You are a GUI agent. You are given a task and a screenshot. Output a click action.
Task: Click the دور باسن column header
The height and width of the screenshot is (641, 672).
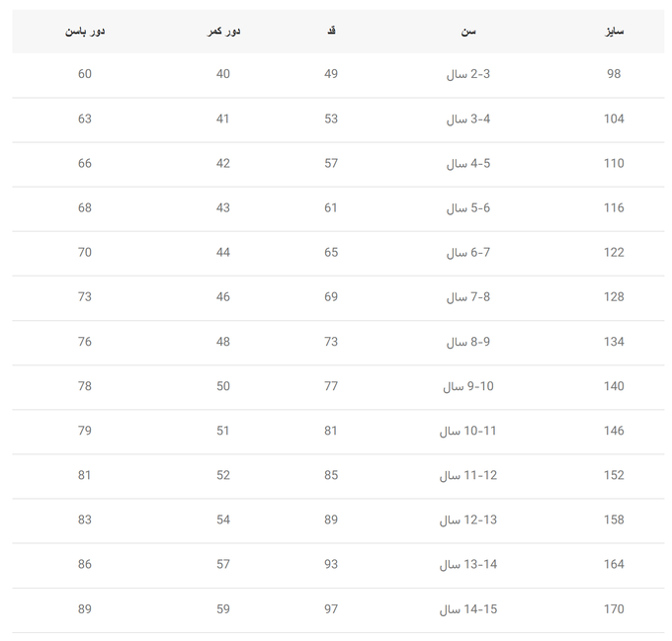coord(85,32)
